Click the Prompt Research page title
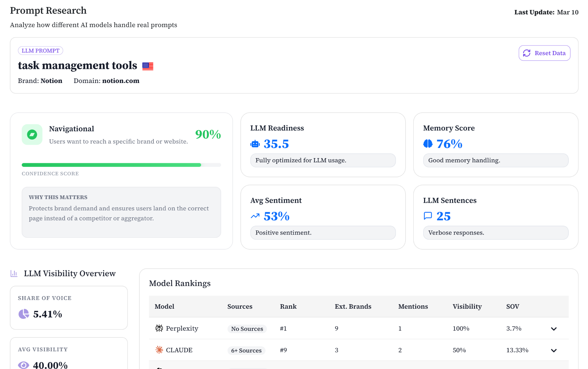The image size is (588, 369). point(48,10)
